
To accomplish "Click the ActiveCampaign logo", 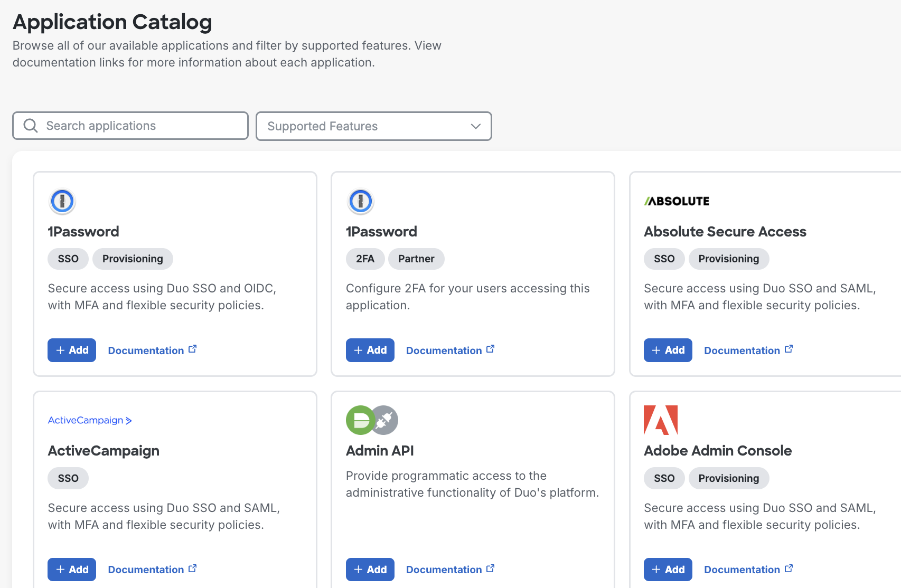I will tap(89, 420).
